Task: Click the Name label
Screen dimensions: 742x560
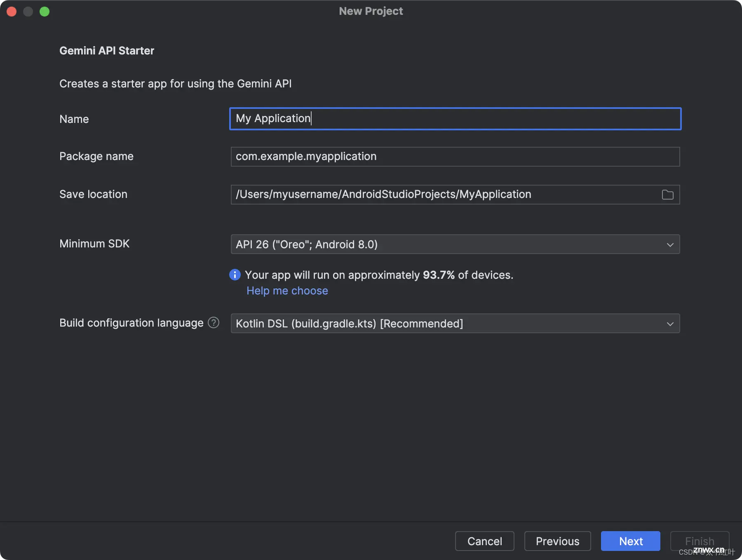Action: coord(74,119)
